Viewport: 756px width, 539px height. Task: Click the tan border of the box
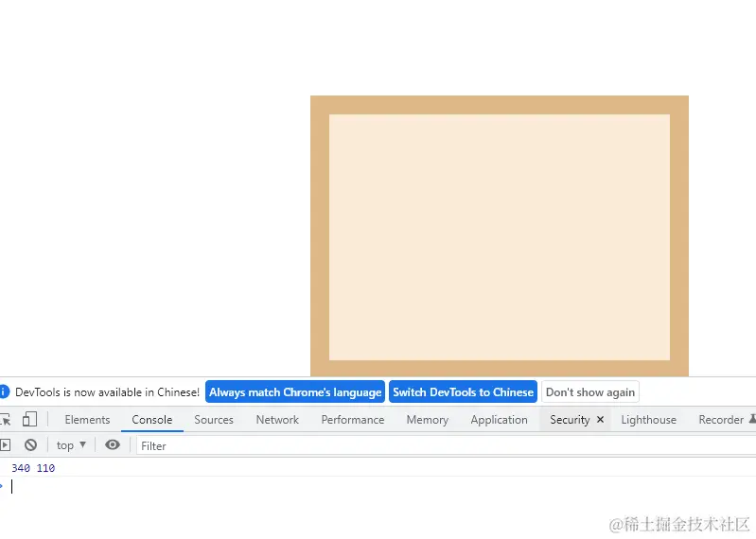point(500,105)
